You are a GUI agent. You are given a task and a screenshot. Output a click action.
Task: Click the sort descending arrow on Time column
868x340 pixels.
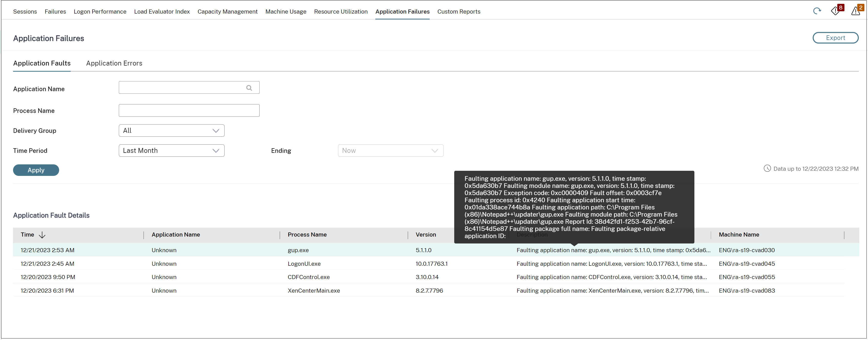tap(43, 234)
